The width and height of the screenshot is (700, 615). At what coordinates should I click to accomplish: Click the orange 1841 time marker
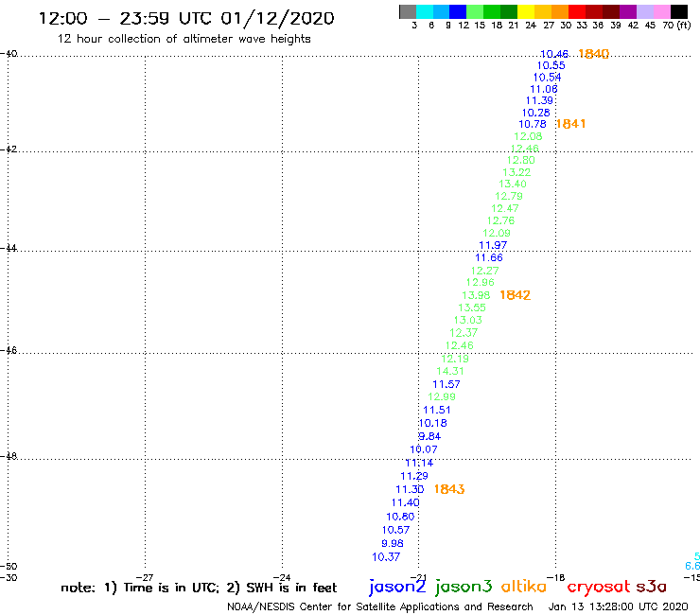570,124
